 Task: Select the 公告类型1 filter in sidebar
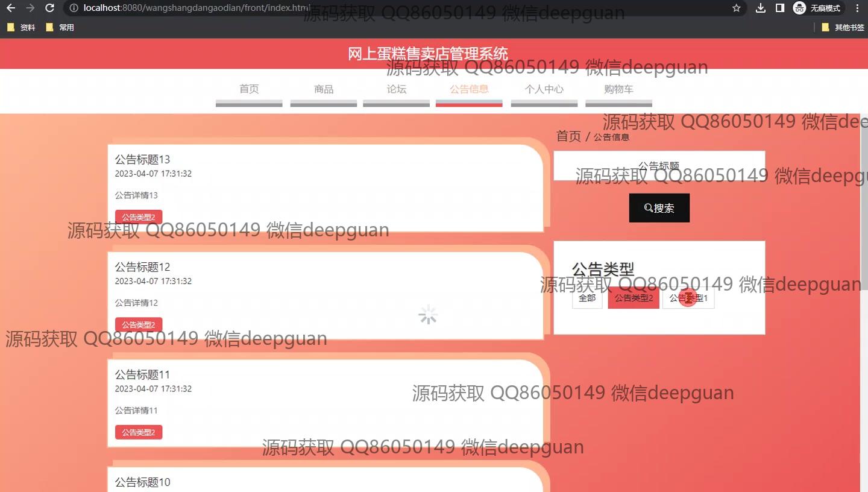[688, 298]
